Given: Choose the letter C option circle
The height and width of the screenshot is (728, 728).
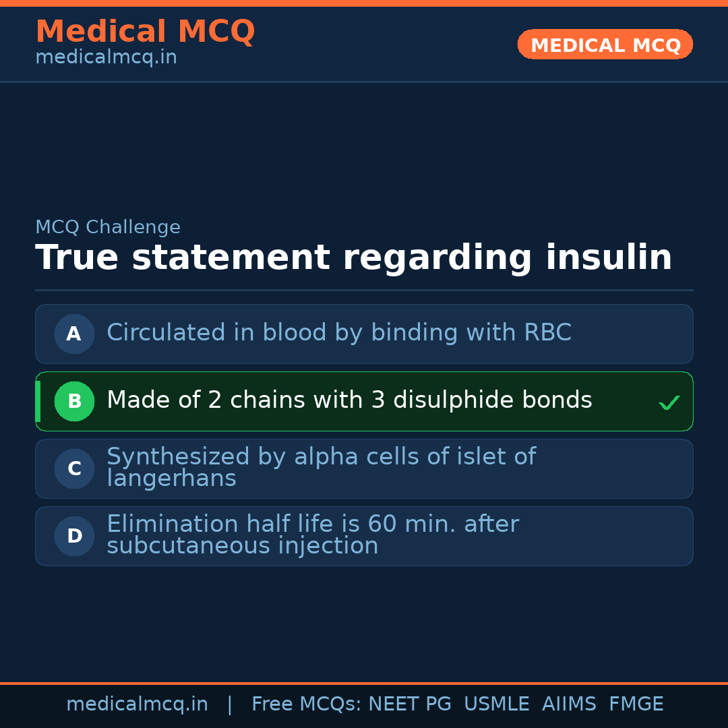Looking at the screenshot, I should tap(74, 468).
